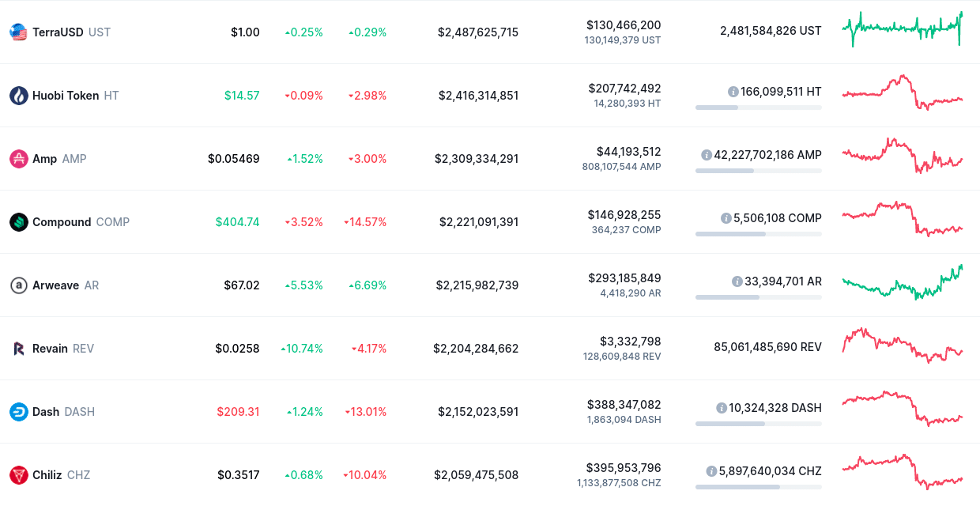Click Revain circulating supply 85,061,485,690 REV
The width and height of the screenshot is (980, 506).
[x=767, y=347]
